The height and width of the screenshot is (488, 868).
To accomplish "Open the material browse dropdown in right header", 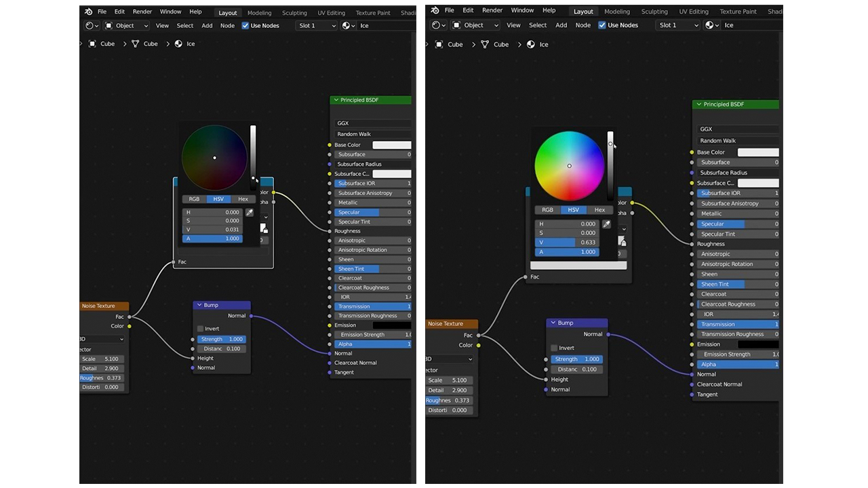I will (x=711, y=25).
